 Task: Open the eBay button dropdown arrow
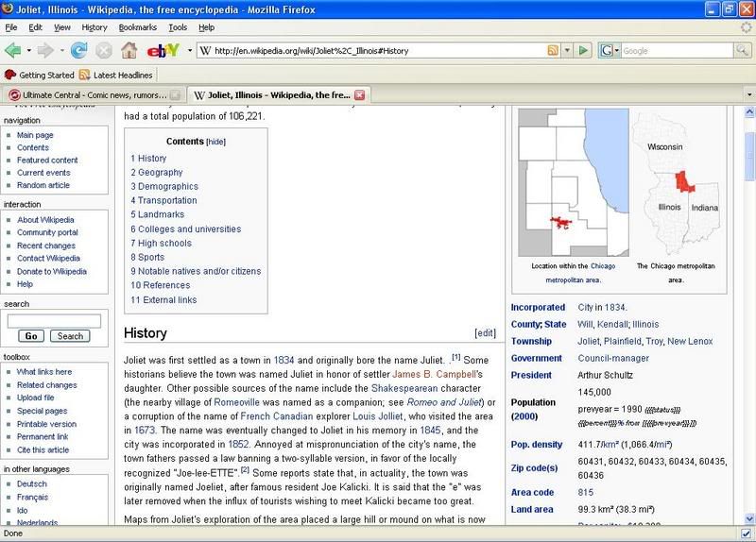(x=190, y=50)
